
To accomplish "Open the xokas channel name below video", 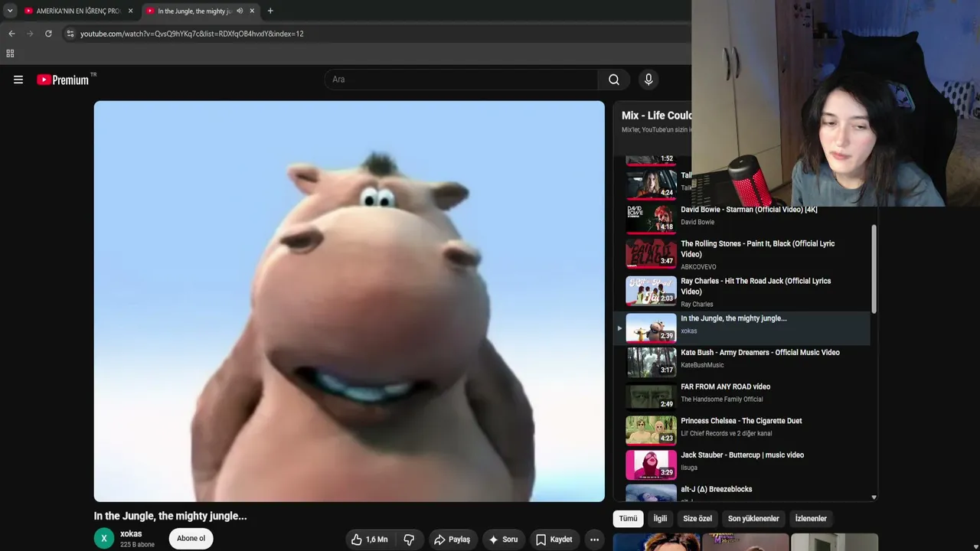I will click(131, 533).
